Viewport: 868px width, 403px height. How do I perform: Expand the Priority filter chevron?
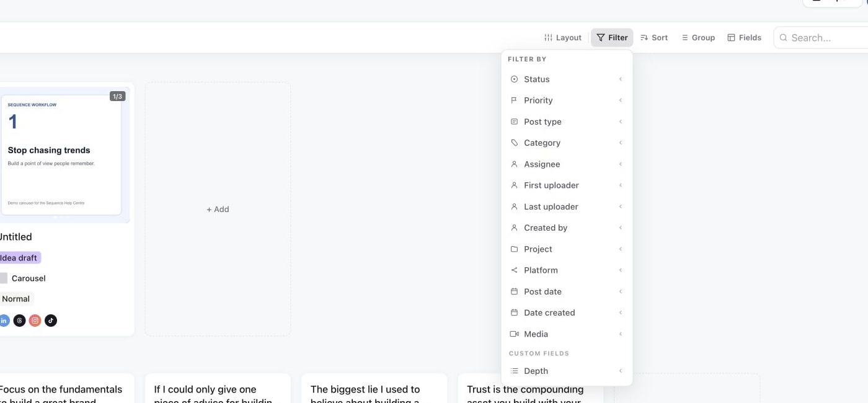621,100
